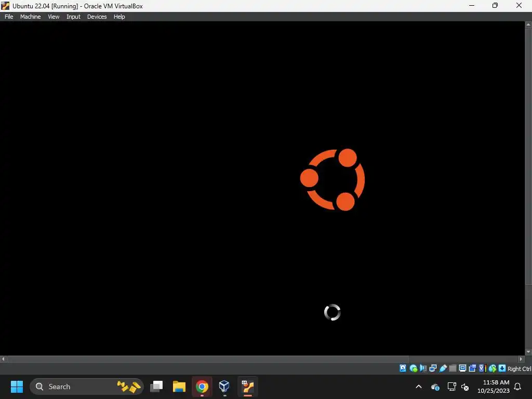
Task: Open the View menu
Action: [x=54, y=17]
